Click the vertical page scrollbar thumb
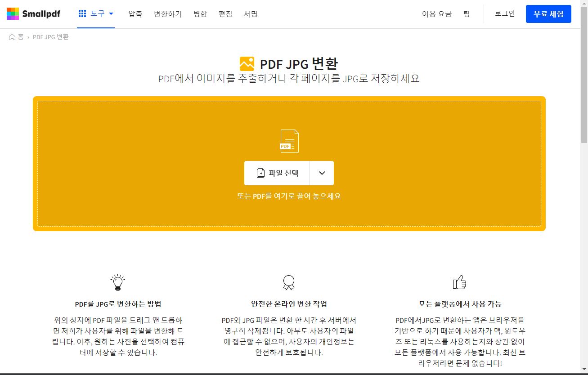The image size is (588, 375). click(x=584, y=74)
